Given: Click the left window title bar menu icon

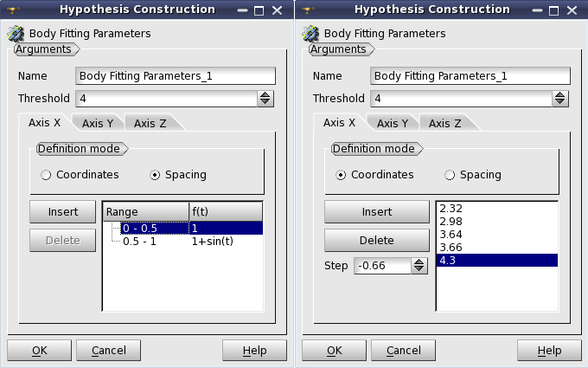Looking at the screenshot, I should [13, 10].
